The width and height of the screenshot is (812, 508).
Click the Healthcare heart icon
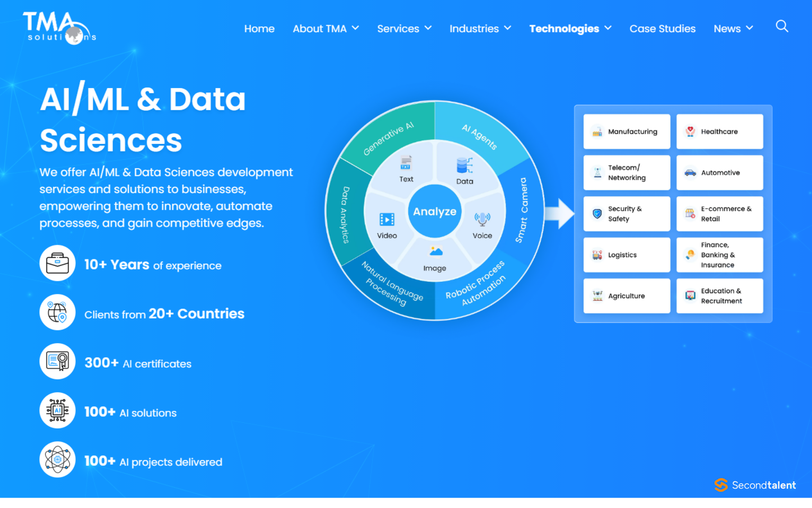[x=690, y=131]
